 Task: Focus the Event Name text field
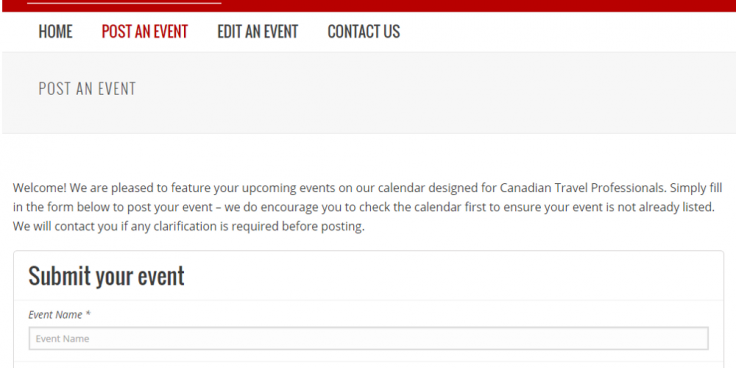[x=368, y=338]
